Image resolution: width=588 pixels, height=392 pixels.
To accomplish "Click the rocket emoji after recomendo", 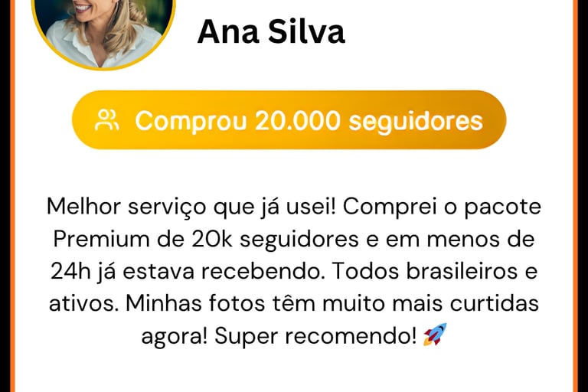I will (x=435, y=335).
